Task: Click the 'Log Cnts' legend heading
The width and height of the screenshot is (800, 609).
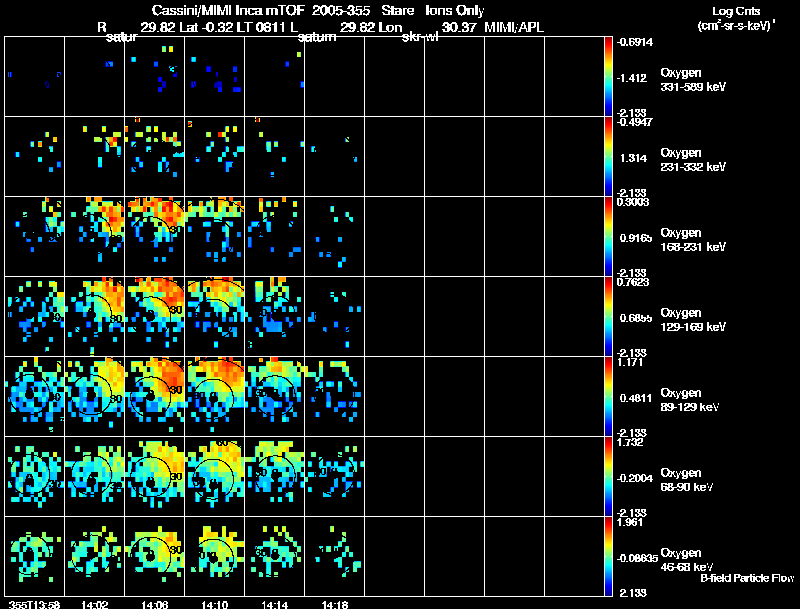Action: (736, 11)
